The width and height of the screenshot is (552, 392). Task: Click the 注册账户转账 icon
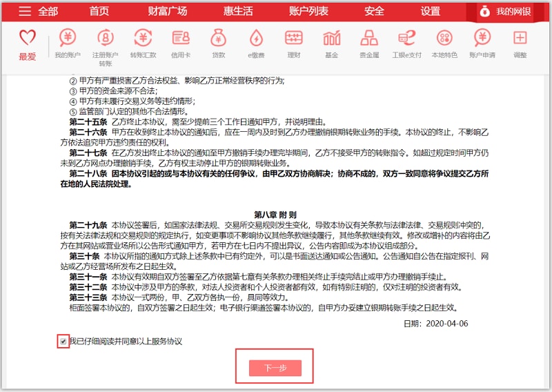(x=106, y=38)
